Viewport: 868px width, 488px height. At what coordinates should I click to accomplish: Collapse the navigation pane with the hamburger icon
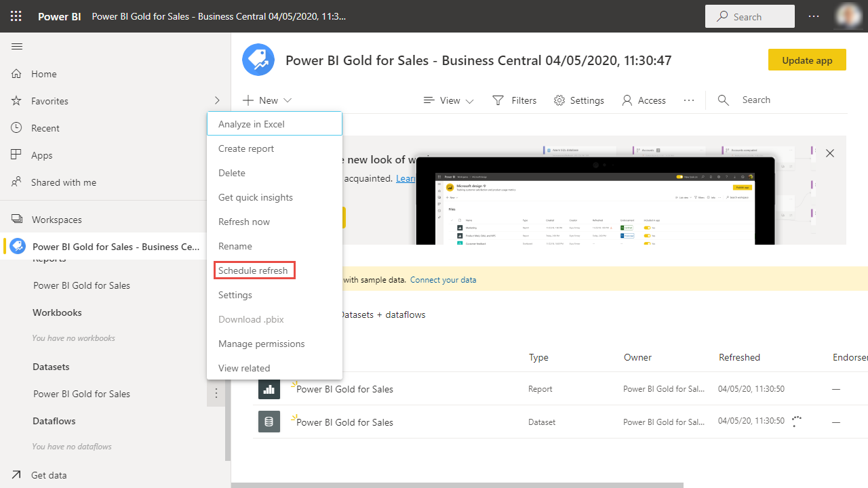[x=16, y=46]
